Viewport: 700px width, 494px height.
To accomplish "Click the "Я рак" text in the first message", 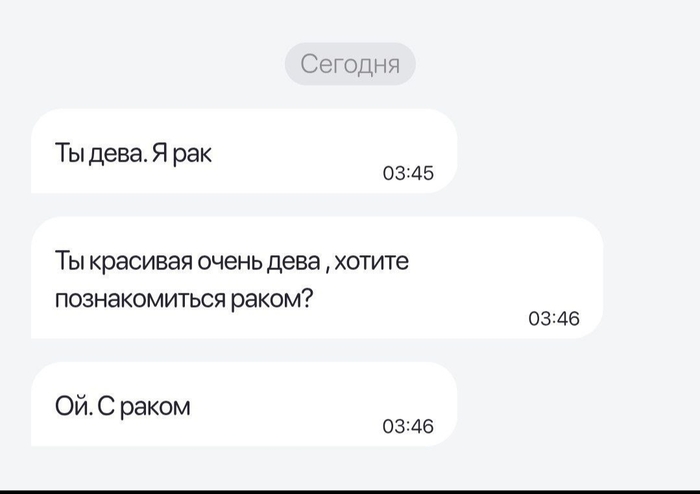I will pos(182,154).
